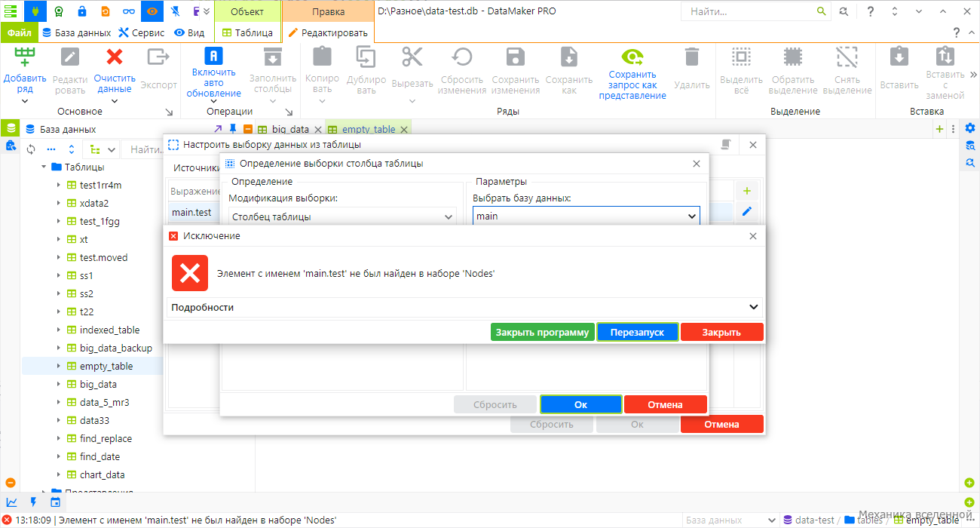
Task: Click the blue pencil edit button
Action: [x=747, y=211]
